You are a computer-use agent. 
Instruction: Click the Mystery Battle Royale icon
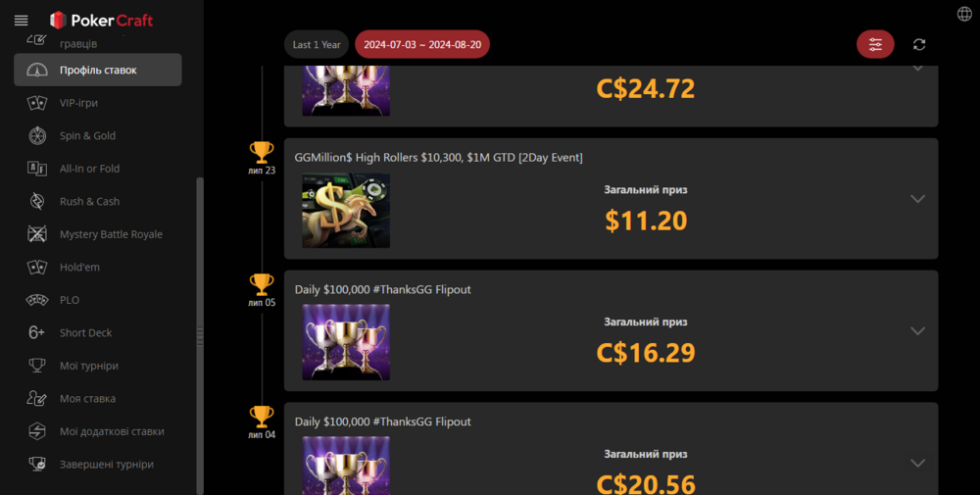tap(37, 233)
